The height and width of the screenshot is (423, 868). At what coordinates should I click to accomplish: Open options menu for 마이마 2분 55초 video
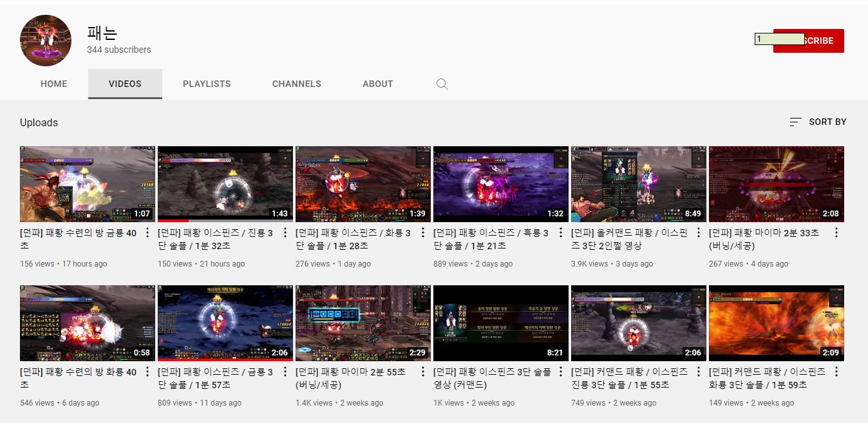pyautogui.click(x=423, y=372)
